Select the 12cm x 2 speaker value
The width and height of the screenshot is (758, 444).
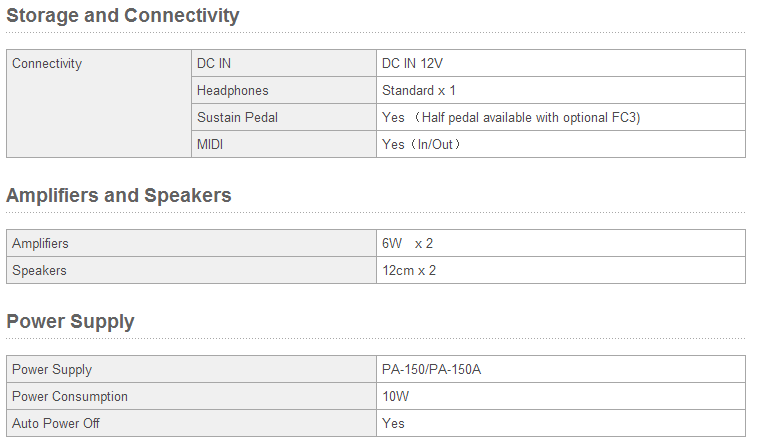pyautogui.click(x=409, y=271)
